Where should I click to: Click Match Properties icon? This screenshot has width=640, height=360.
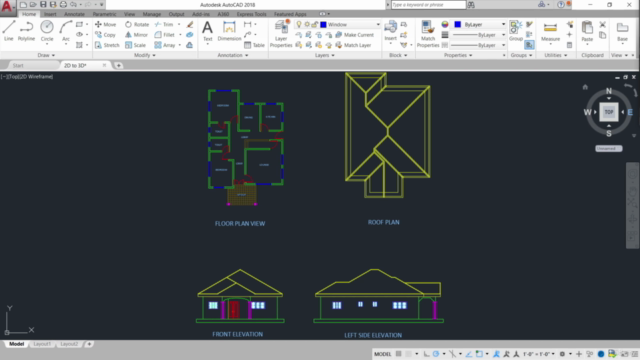428,33
